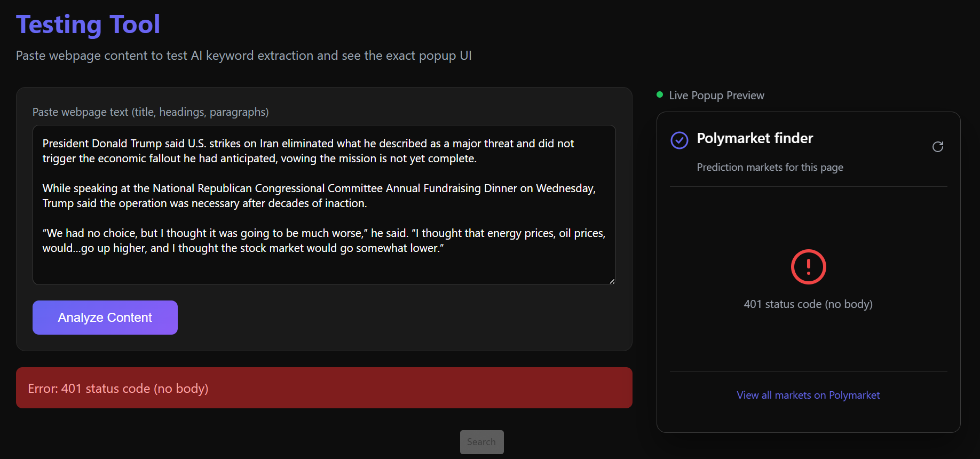Click the Testing Tool heading
This screenshot has height=459, width=980.
click(88, 25)
